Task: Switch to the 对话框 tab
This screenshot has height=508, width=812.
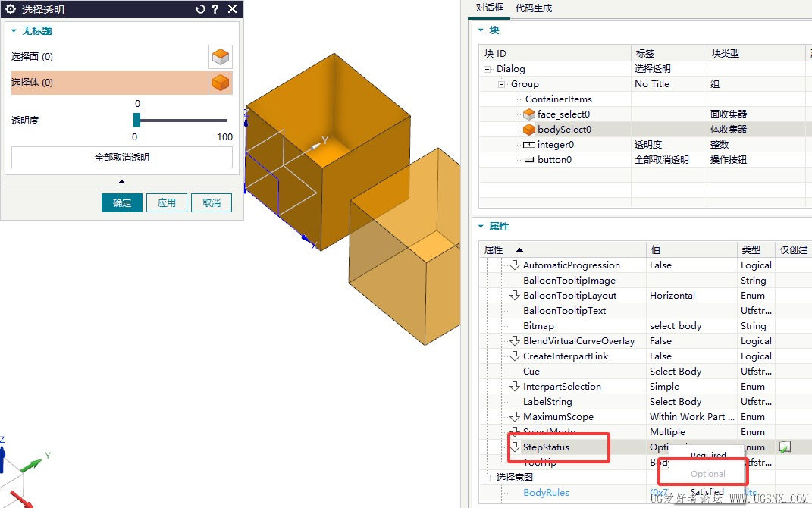Action: 489,8
